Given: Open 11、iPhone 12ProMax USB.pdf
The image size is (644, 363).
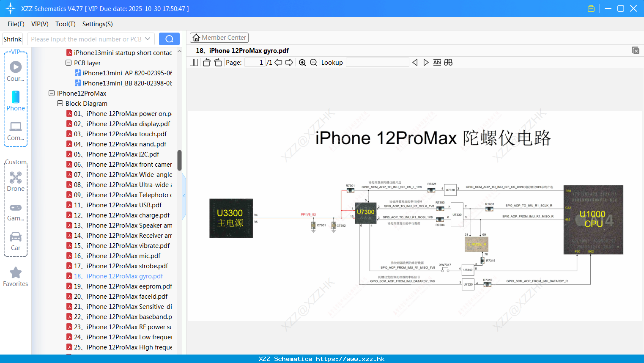Looking at the screenshot, I should (x=114, y=205).
